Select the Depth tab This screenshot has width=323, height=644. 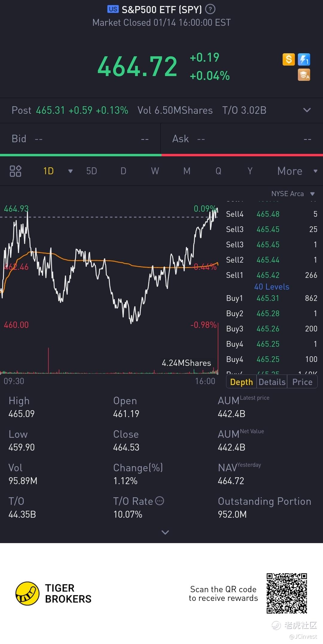tap(242, 382)
